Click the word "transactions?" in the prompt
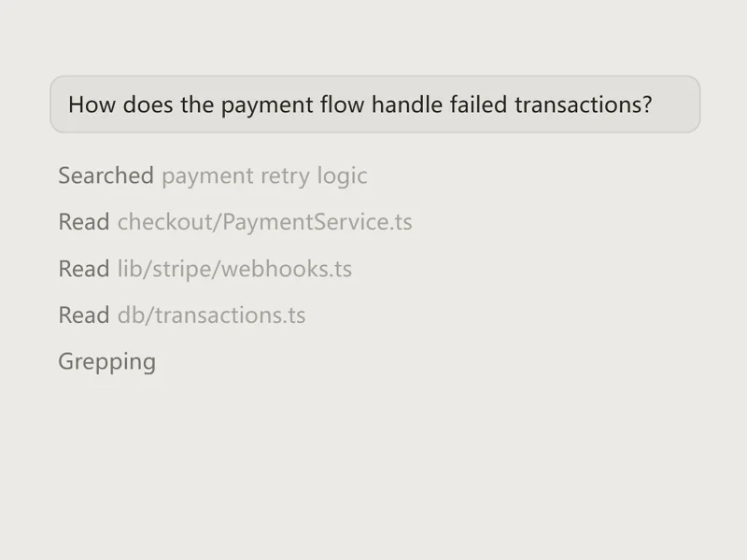The height and width of the screenshot is (560, 747). click(x=583, y=105)
